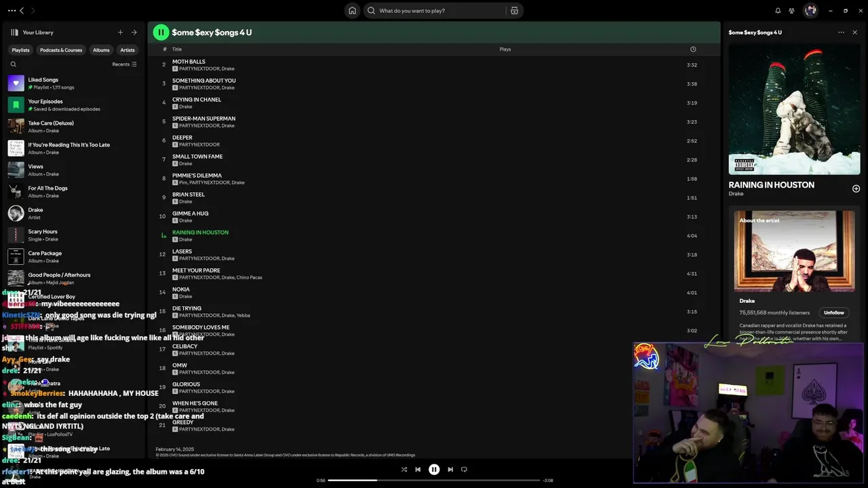Play the track MOTH BALLS
Screen dimensions: 868x488
click(434, 65)
